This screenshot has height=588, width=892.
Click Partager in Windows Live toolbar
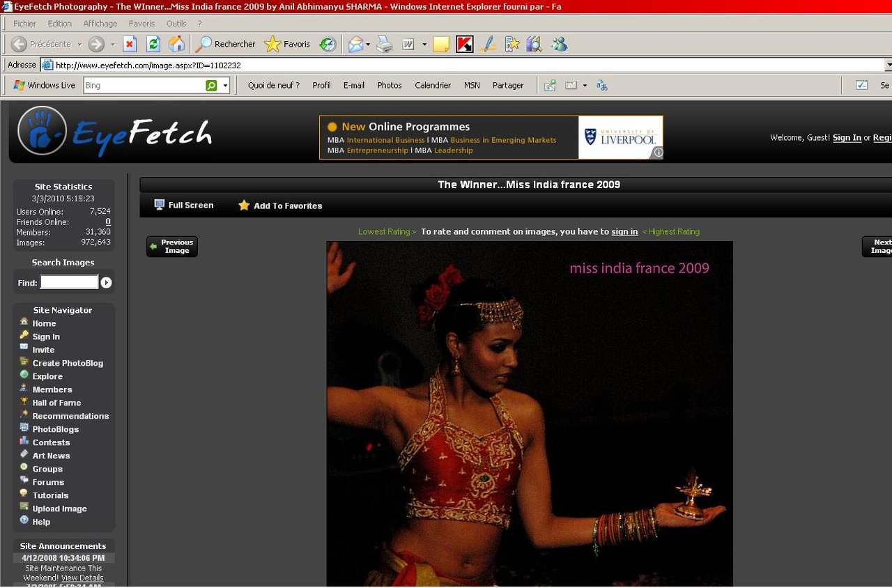tap(508, 85)
